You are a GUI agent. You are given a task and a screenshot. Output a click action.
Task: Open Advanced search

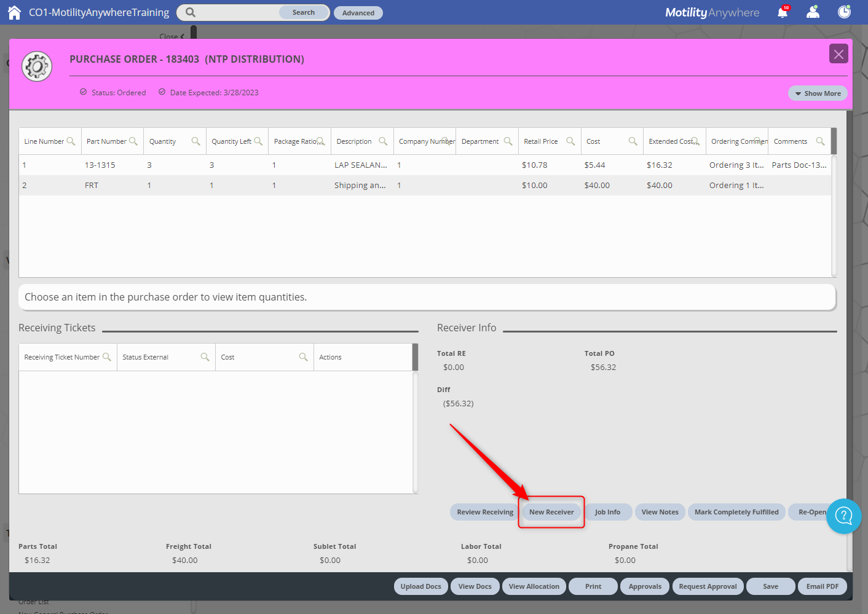coord(358,13)
